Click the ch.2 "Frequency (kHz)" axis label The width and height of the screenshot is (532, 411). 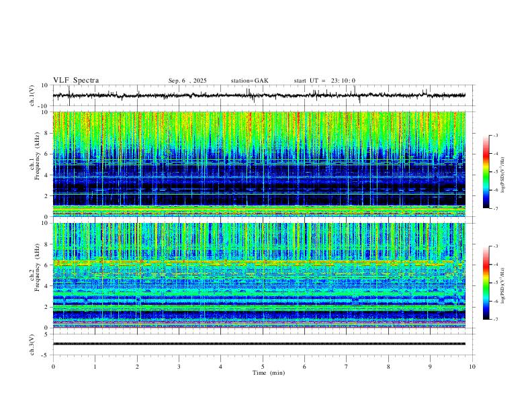37,267
